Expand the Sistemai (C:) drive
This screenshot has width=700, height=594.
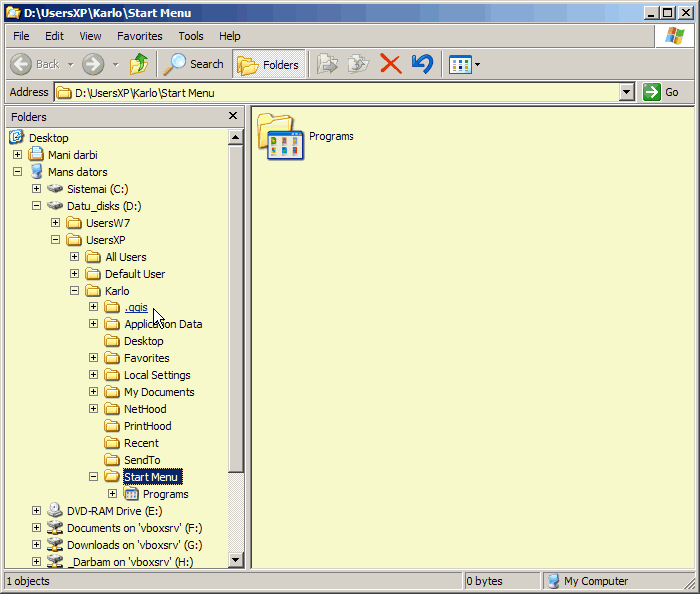click(x=37, y=189)
